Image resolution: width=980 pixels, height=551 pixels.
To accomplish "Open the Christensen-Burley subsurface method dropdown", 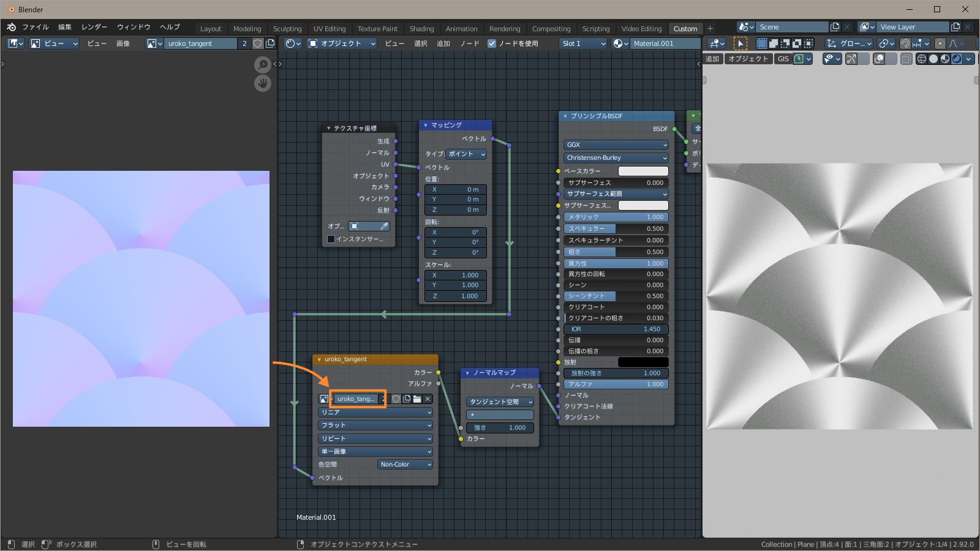I will 616,158.
